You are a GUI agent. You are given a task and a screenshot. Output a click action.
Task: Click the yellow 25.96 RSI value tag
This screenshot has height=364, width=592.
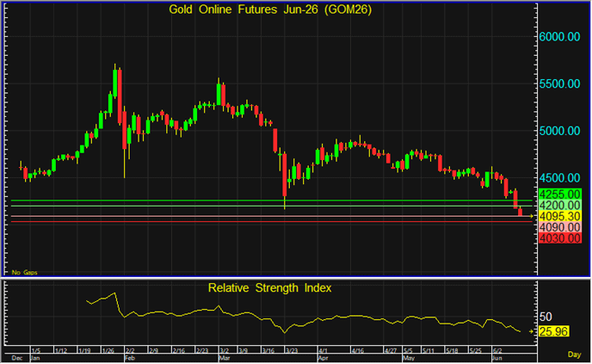tap(553, 331)
